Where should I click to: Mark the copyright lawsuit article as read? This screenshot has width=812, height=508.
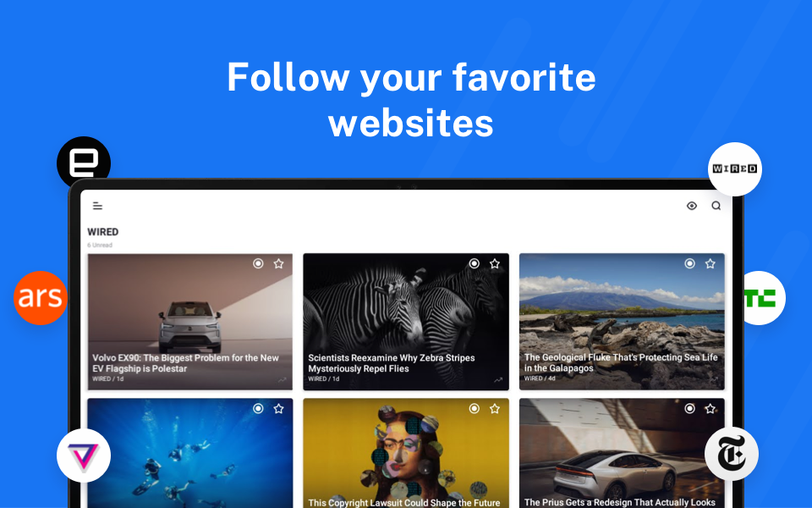(x=474, y=408)
